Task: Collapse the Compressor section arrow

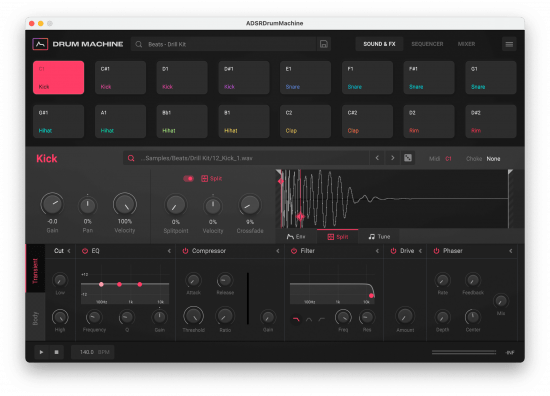Action: tap(278, 251)
